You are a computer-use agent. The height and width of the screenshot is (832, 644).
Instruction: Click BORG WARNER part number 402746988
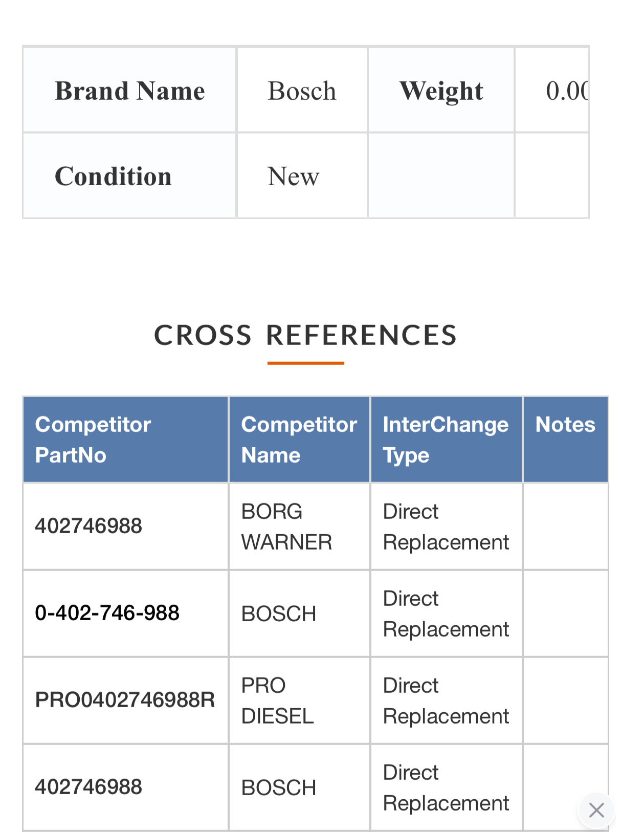coord(88,526)
